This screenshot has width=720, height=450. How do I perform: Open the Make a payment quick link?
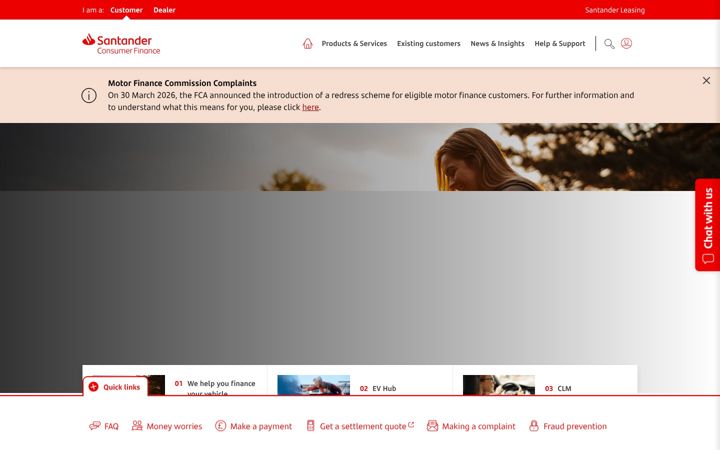pyautogui.click(x=253, y=426)
